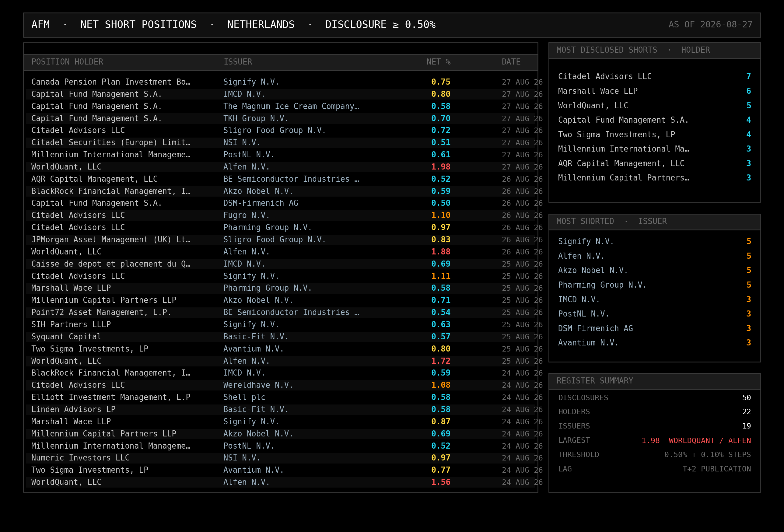Click the MOST DISCLOSED SHORTS panel header
This screenshot has height=532, width=784.
654,50
